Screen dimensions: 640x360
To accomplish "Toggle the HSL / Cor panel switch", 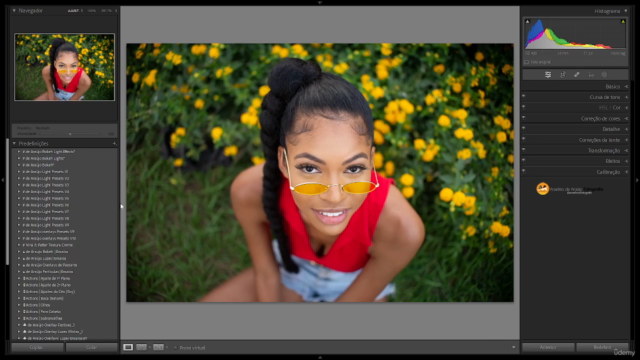I will 524,107.
